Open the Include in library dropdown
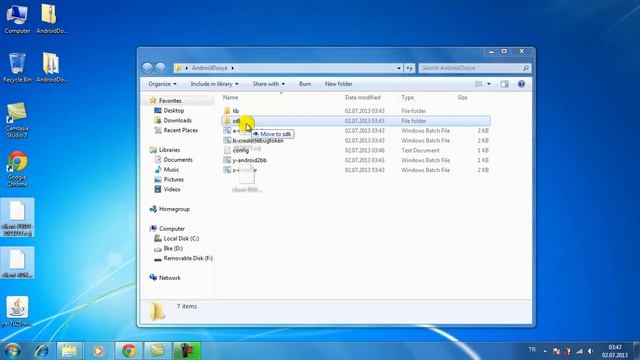Screen dimensions: 640x360 point(214,84)
